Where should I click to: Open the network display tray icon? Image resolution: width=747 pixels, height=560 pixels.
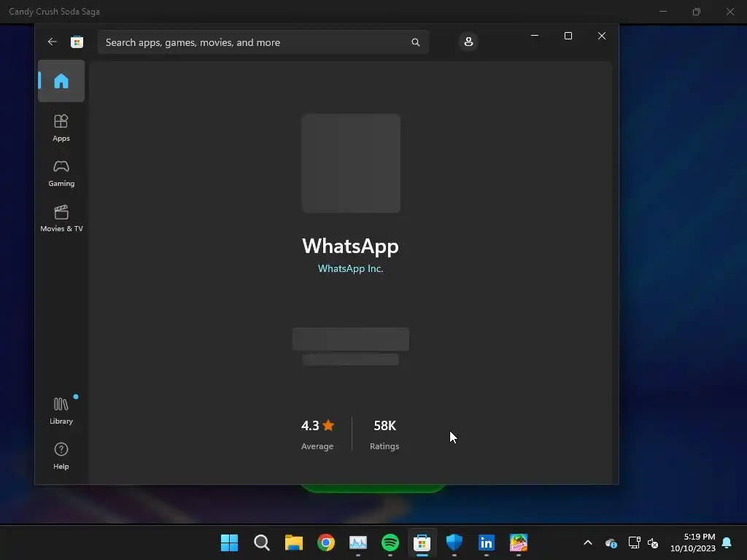634,542
